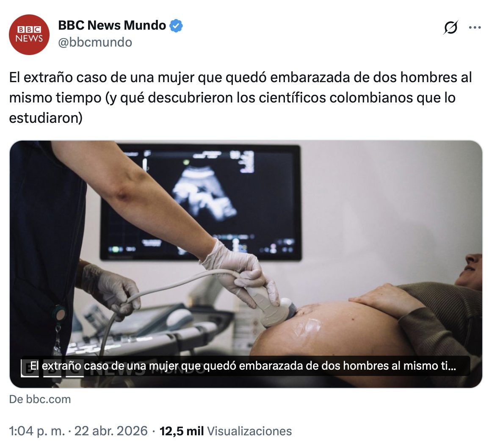This screenshot has width=492, height=448.
Task: Click the word 'estudiaron)' in the tweet
Action: click(46, 118)
